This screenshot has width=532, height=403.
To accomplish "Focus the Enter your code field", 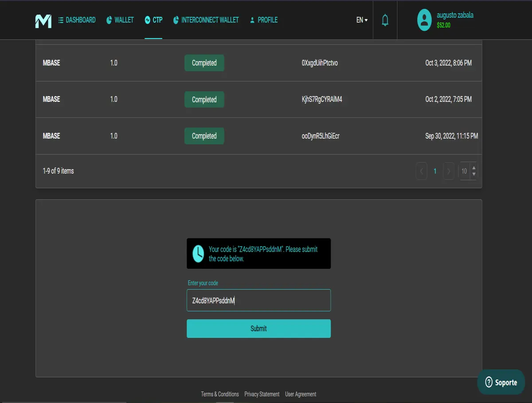I will [x=259, y=300].
